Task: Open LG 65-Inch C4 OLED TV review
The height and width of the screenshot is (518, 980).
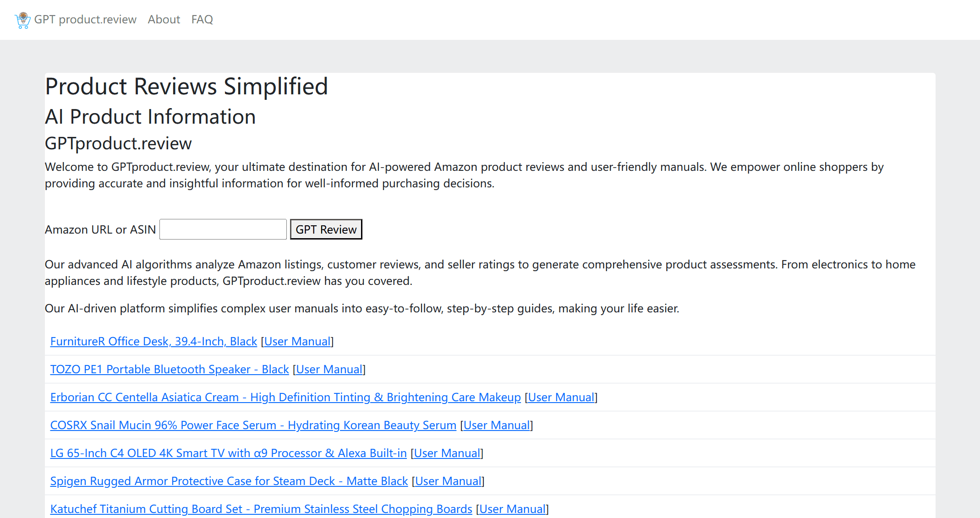Action: pos(228,453)
